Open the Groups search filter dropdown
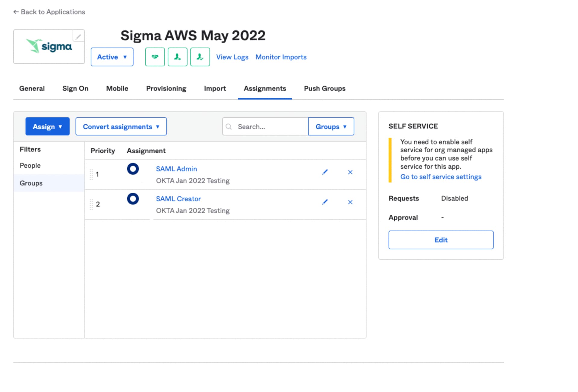578x392 pixels. point(331,126)
